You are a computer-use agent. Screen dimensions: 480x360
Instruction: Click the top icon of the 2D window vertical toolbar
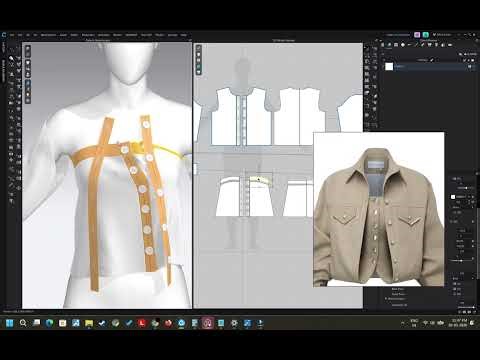coord(199,48)
